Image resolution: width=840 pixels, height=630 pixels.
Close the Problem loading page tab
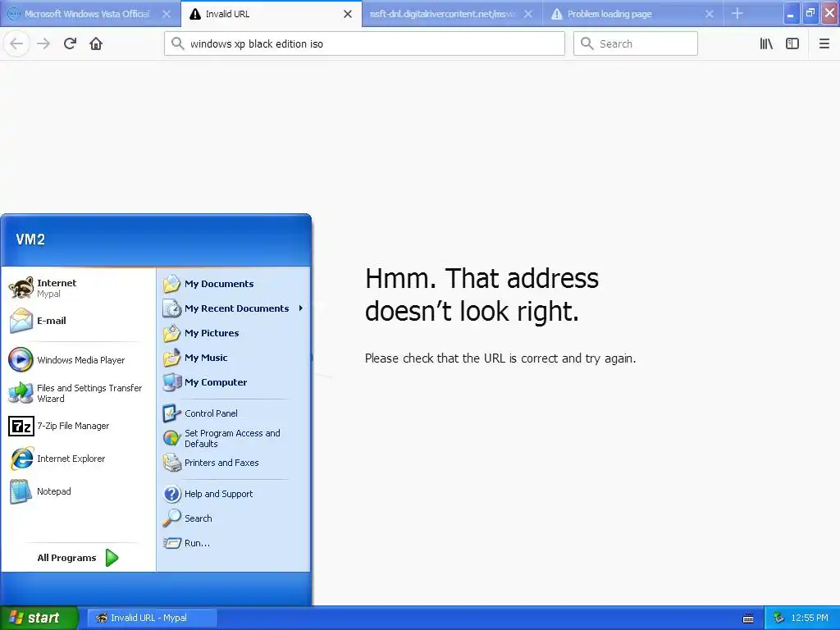[x=710, y=14]
